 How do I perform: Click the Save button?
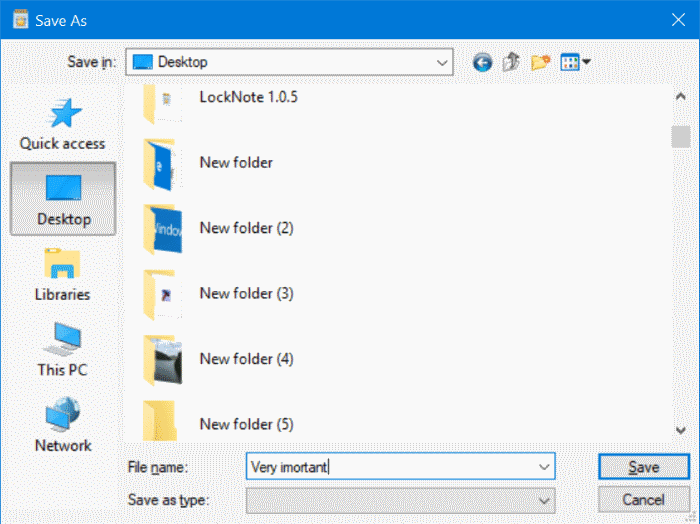(x=644, y=467)
